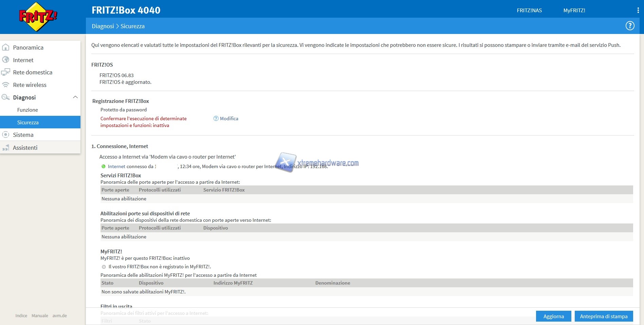
Task: Click the Modifica link
Action: pyautogui.click(x=229, y=119)
